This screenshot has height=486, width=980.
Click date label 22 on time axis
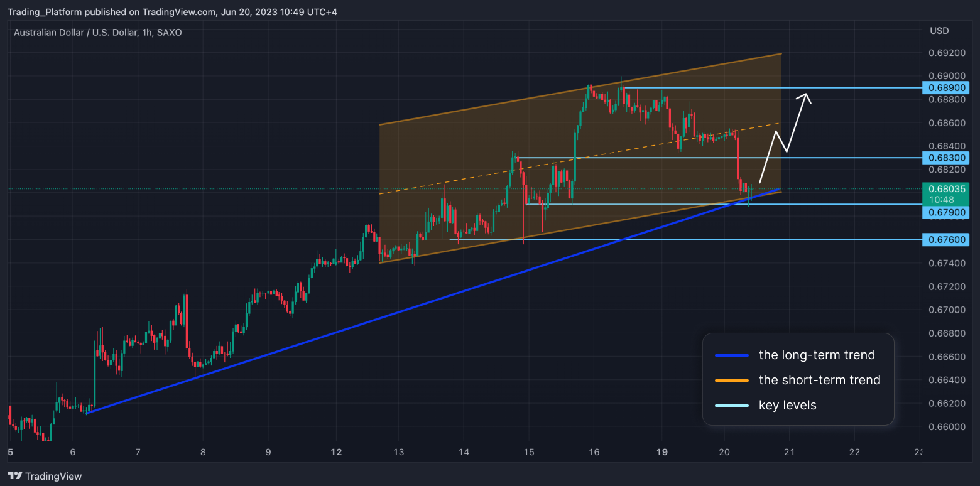point(854,452)
